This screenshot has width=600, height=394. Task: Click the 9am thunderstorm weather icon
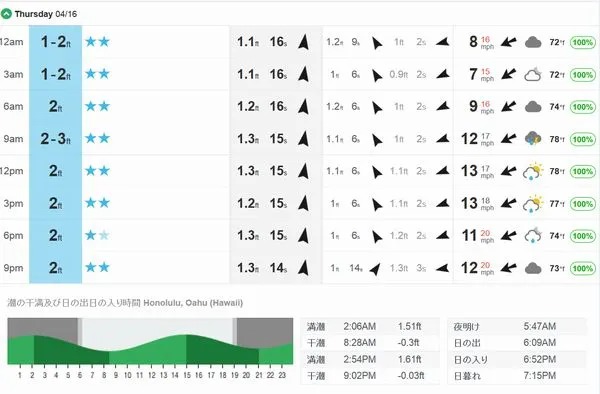533,139
